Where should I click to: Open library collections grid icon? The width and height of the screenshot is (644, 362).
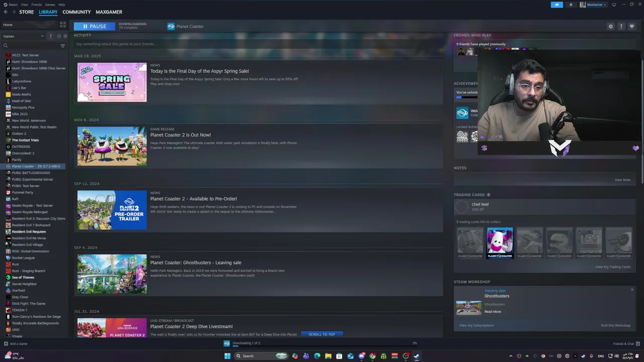[63, 24]
